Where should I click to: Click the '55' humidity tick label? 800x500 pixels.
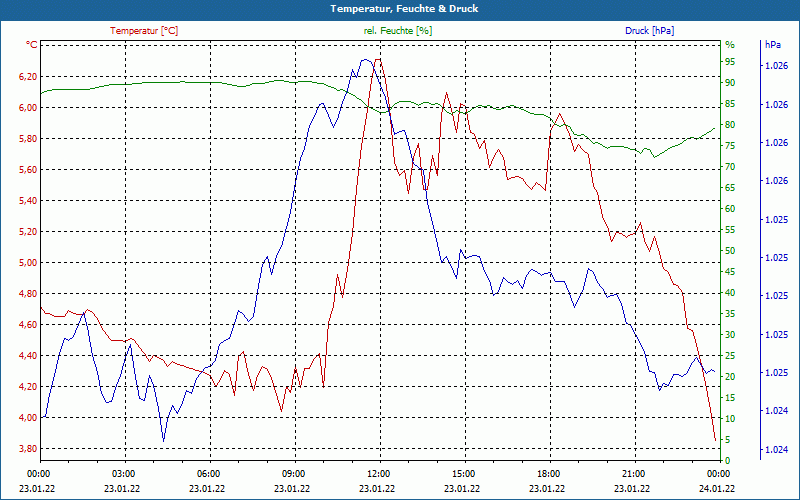coord(730,230)
